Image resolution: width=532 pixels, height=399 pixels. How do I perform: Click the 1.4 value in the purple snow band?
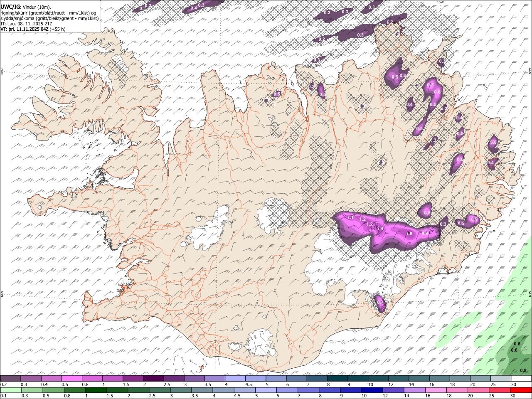pos(380,228)
